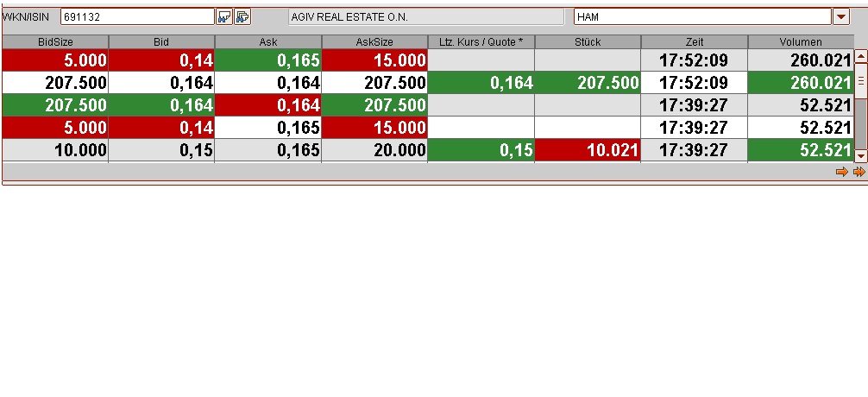
Task: Click the red 10.021 Stück cell
Action: [x=588, y=150]
